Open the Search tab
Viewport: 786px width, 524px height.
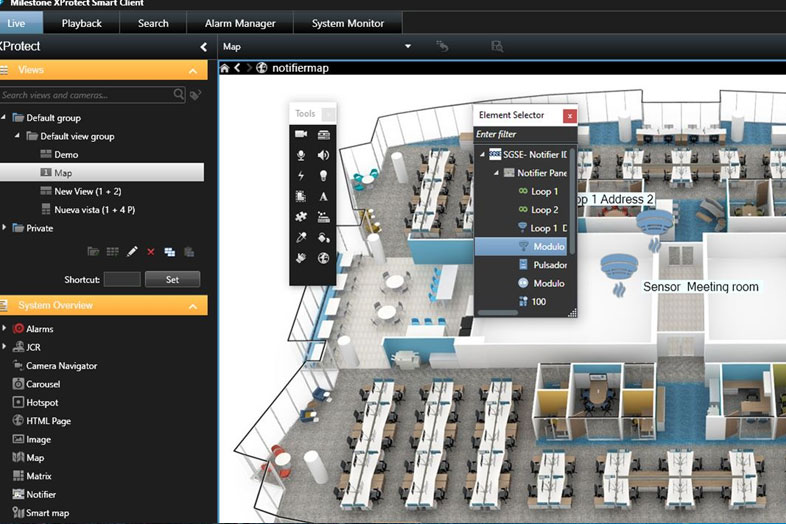coord(153,23)
